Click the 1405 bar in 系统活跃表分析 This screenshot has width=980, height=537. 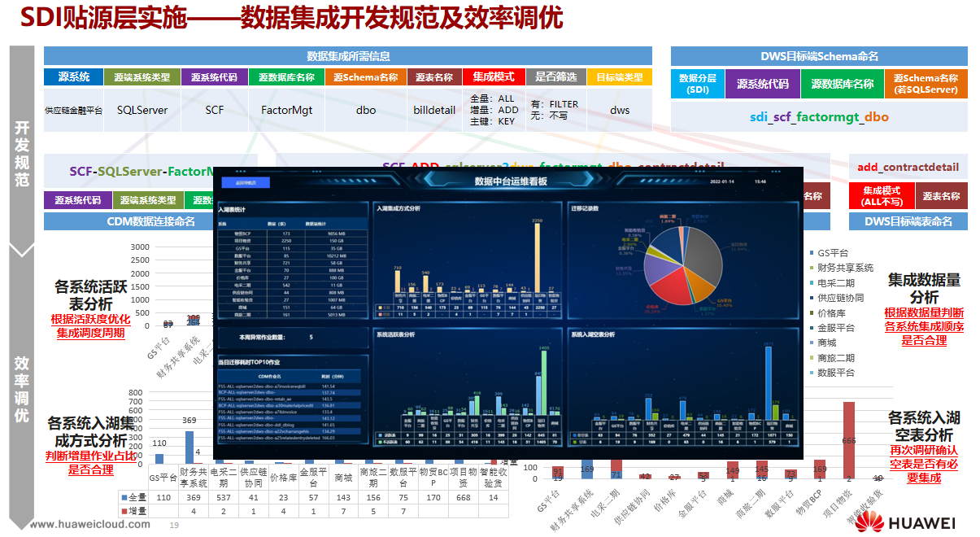click(543, 384)
